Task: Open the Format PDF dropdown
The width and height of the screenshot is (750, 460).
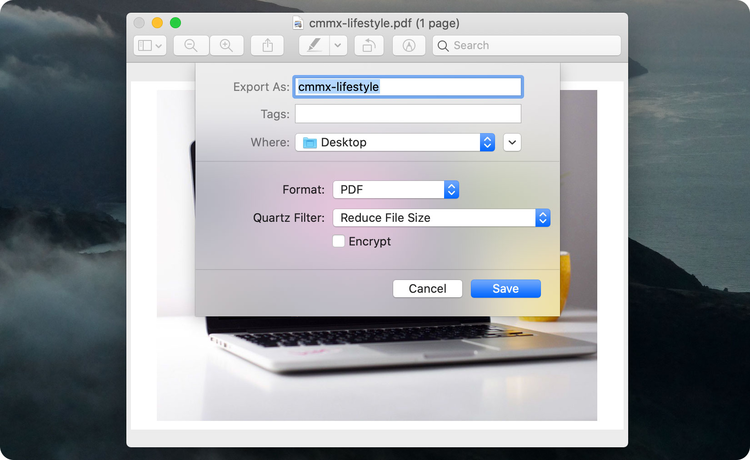Action: [x=396, y=190]
